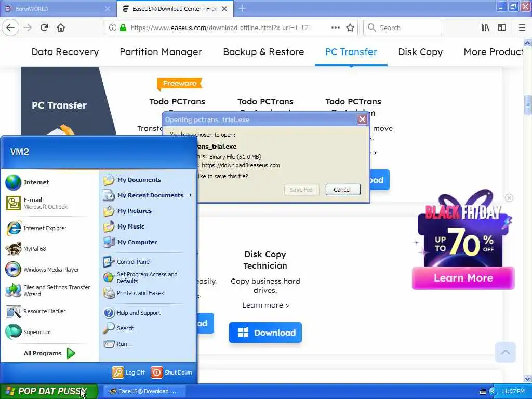Open Search from Start menu

pos(148,328)
